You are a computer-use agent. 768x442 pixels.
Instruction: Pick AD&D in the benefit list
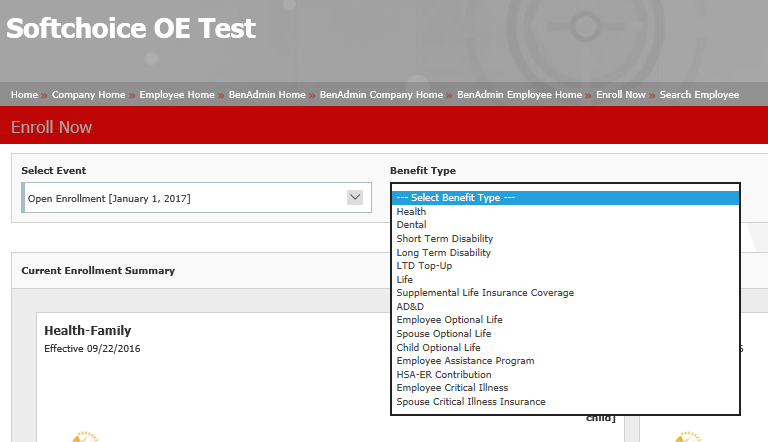pos(411,307)
